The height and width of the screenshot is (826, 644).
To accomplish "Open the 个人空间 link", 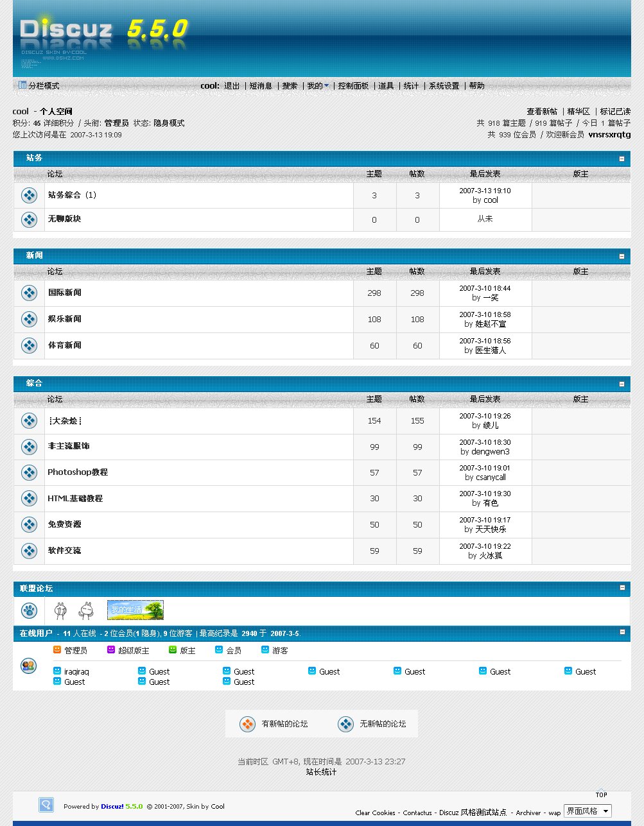I will (x=57, y=112).
